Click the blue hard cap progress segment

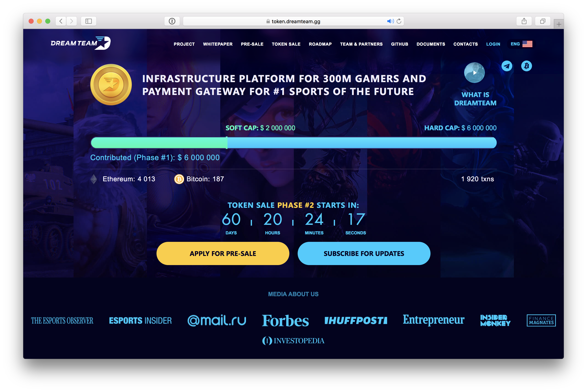[362, 143]
